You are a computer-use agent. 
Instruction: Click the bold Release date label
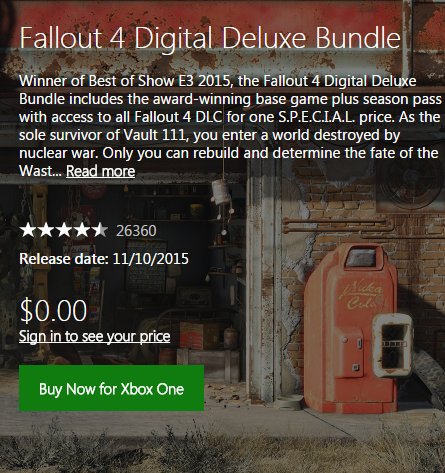(x=64, y=259)
